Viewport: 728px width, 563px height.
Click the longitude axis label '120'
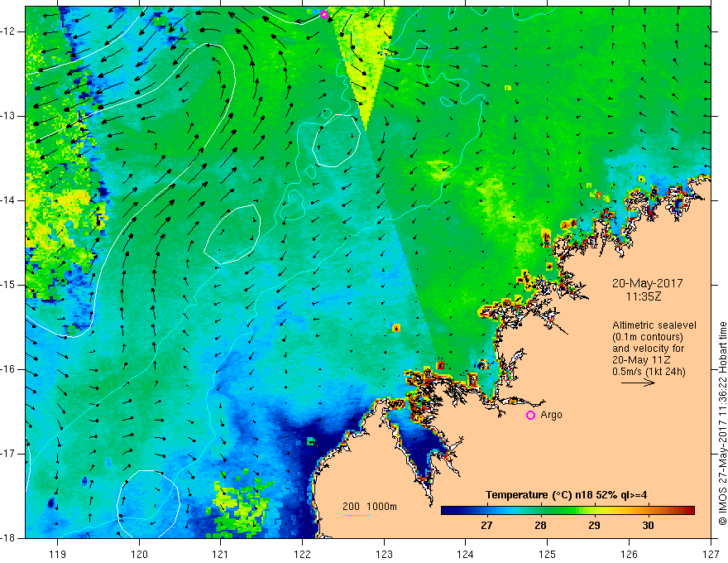(139, 554)
